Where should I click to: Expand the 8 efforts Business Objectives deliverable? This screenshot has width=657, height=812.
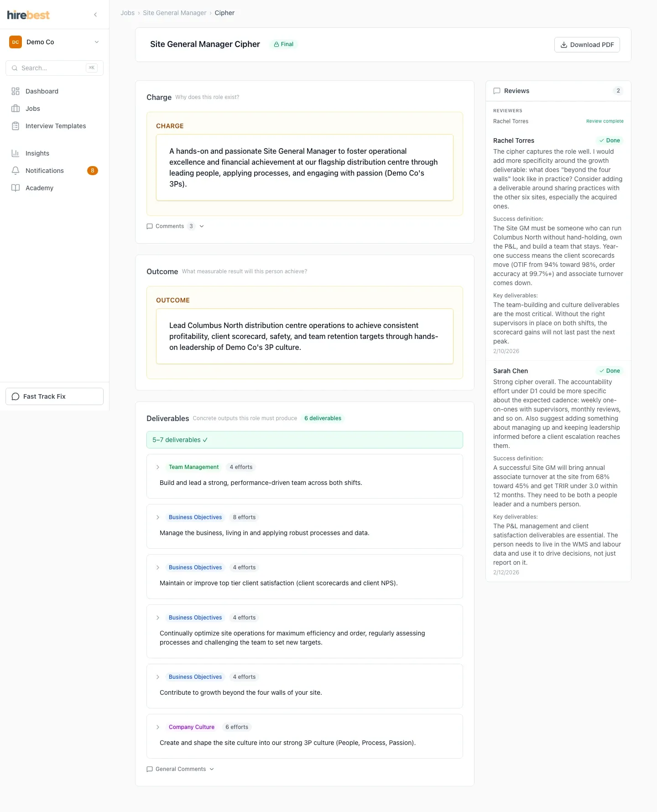point(158,517)
